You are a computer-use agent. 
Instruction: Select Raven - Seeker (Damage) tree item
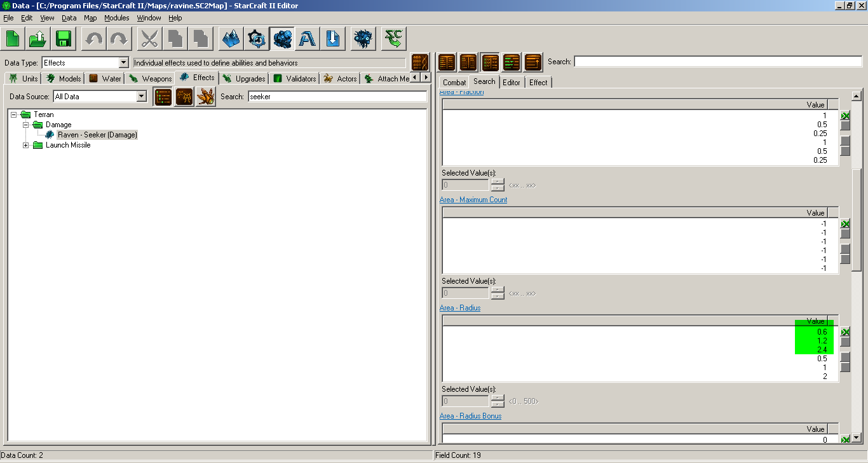point(97,135)
